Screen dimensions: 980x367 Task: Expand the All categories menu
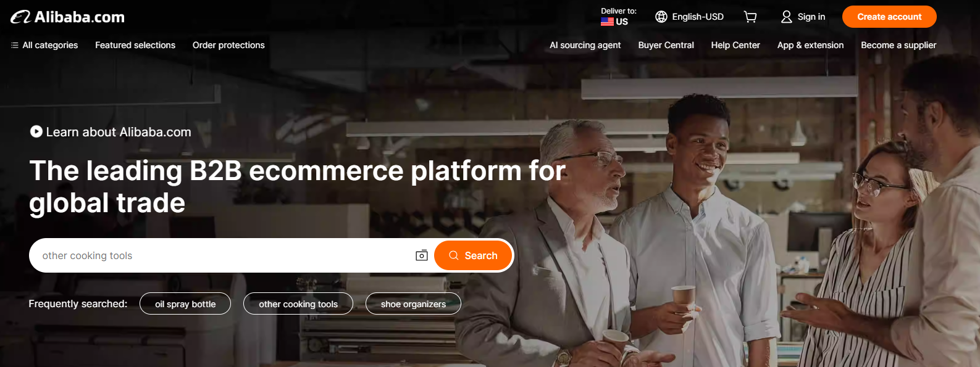click(x=44, y=45)
